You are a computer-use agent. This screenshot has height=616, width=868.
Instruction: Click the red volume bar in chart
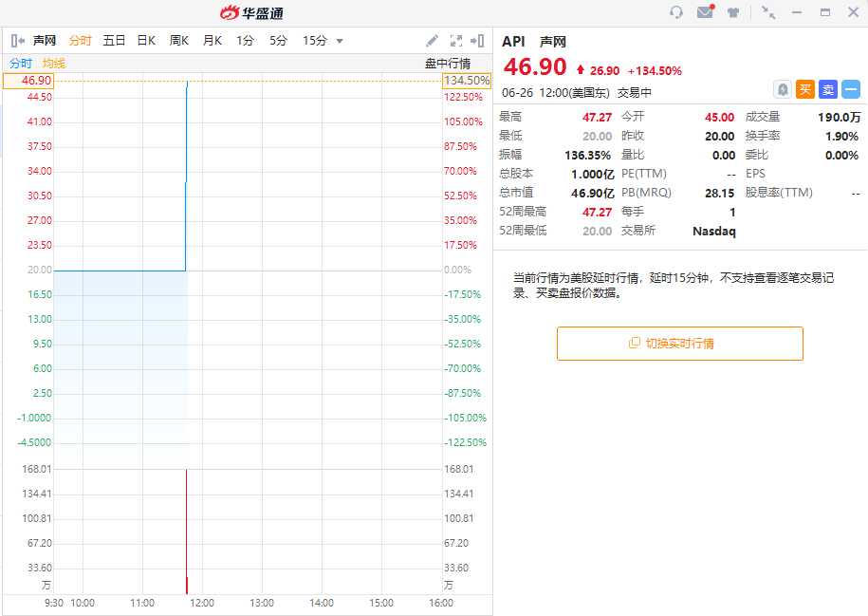[x=187, y=532]
